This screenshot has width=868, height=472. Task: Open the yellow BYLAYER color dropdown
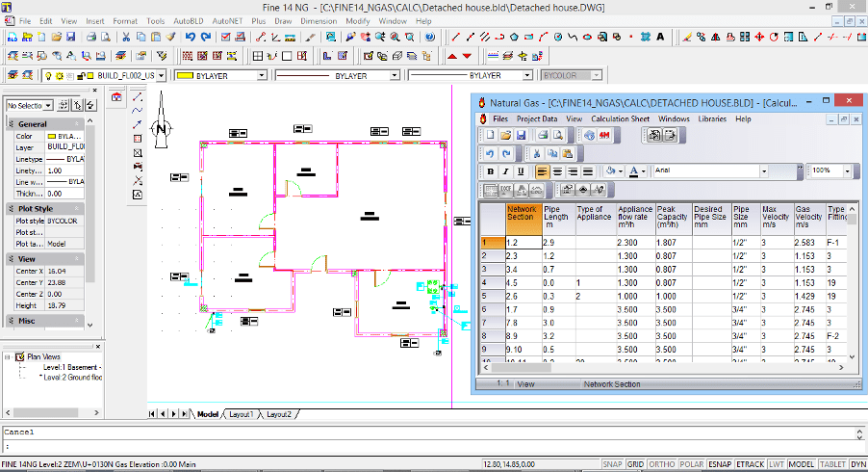click(260, 75)
